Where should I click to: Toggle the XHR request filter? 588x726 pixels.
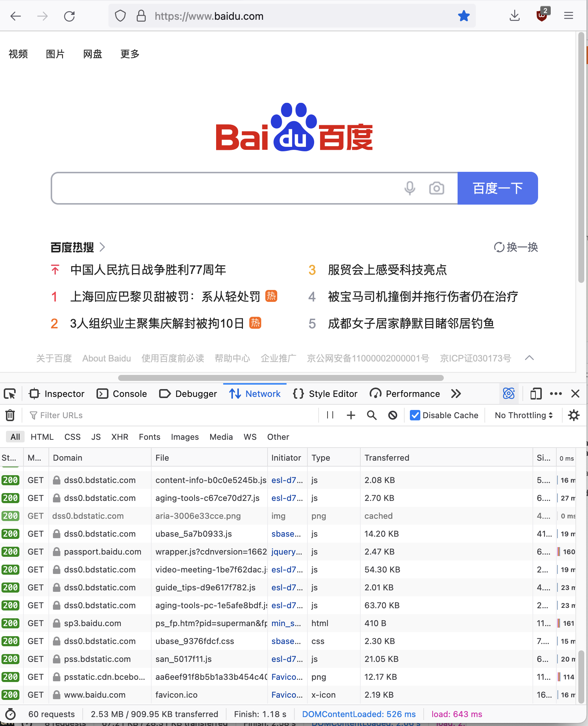(120, 437)
